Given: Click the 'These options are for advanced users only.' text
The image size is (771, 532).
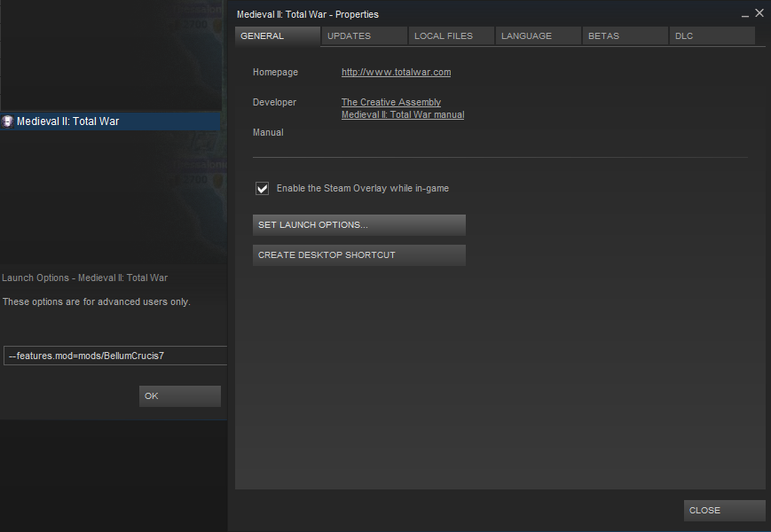Looking at the screenshot, I should click(97, 301).
